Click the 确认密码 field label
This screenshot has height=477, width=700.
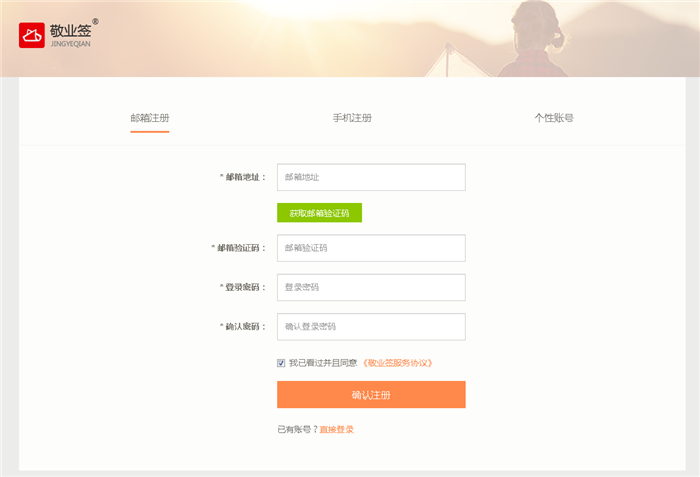coord(243,327)
